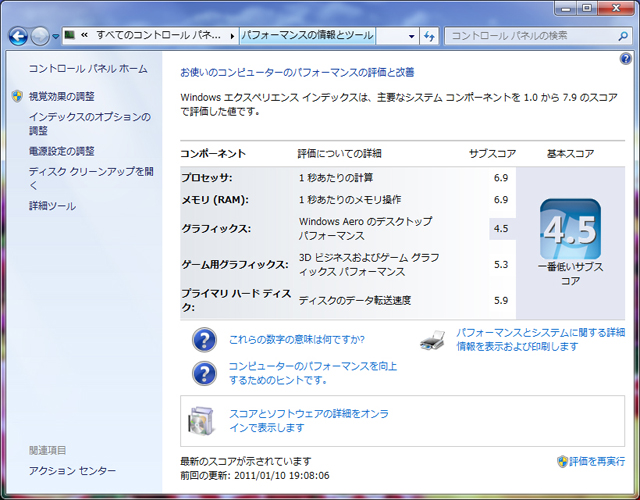Click the shield icon beside 視覚効果の調整
640x500 pixels.
[x=17, y=96]
